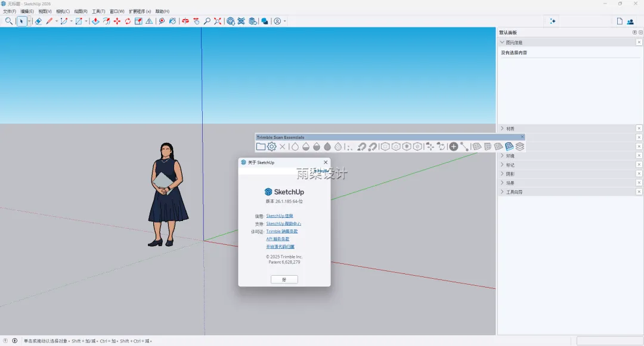This screenshot has height=346, width=644.
Task: Open the API 服务条款 link
Action: pos(278,239)
